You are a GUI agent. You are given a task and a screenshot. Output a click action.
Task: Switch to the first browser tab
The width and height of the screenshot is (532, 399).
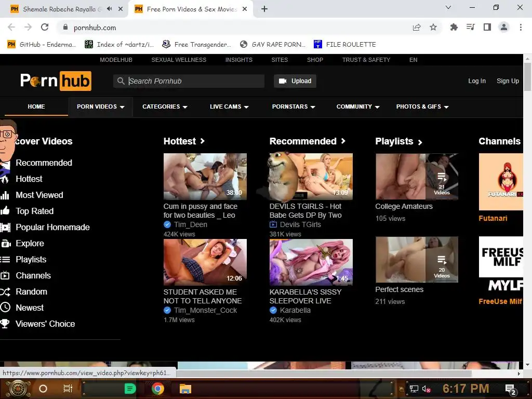(61, 9)
